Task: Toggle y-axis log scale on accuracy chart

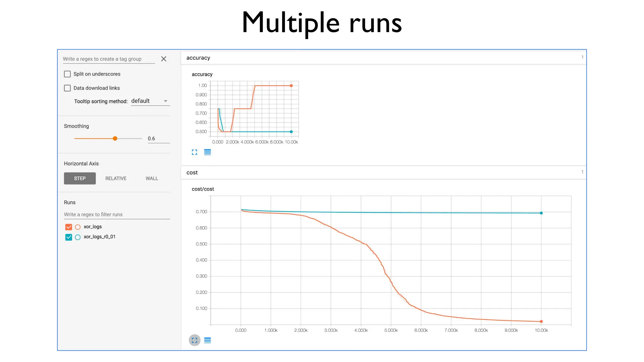Action: (x=208, y=152)
